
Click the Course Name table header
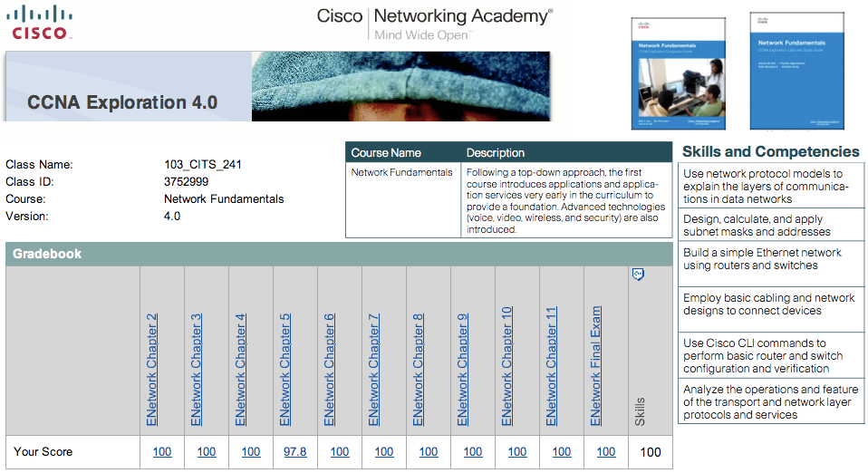[386, 153]
